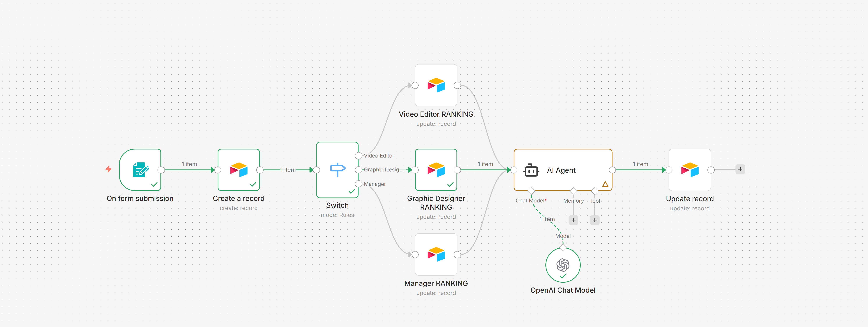Add a Memory to the AI Agent
This screenshot has width=868, height=327.
(573, 220)
